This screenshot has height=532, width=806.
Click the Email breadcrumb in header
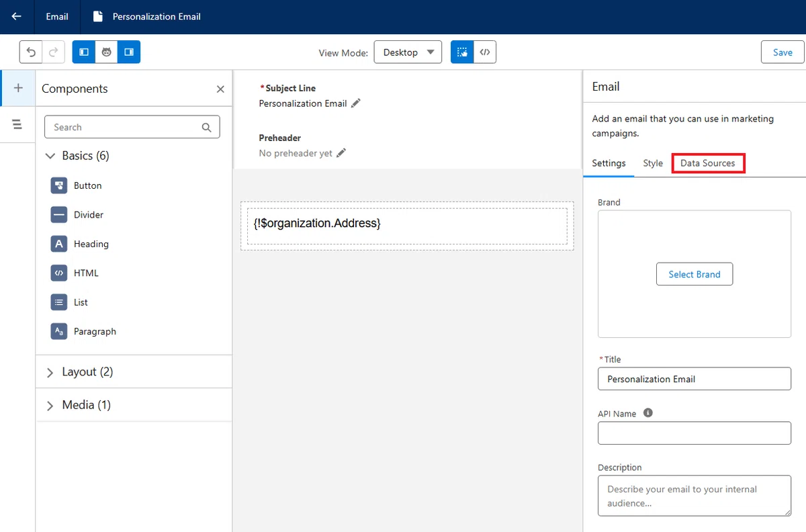click(57, 16)
